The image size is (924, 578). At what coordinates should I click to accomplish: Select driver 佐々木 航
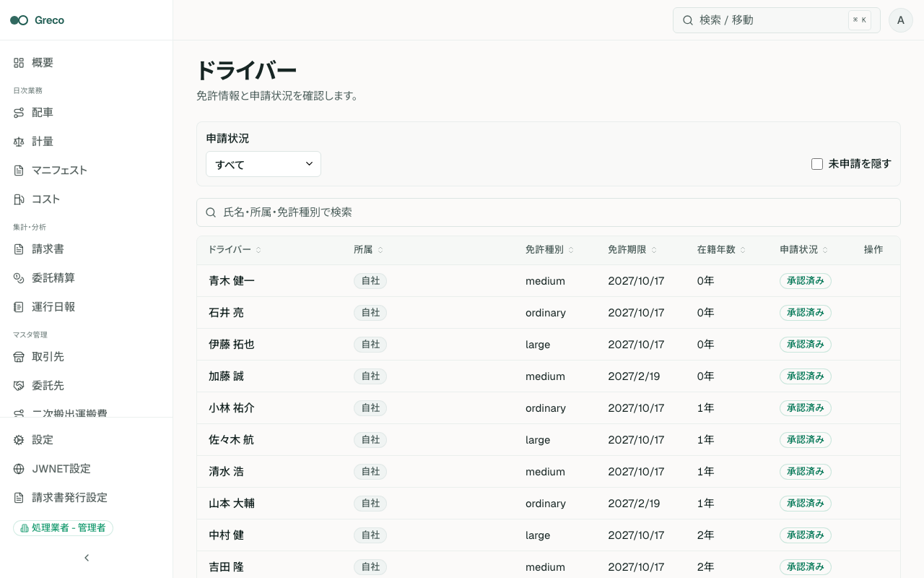[x=231, y=440]
